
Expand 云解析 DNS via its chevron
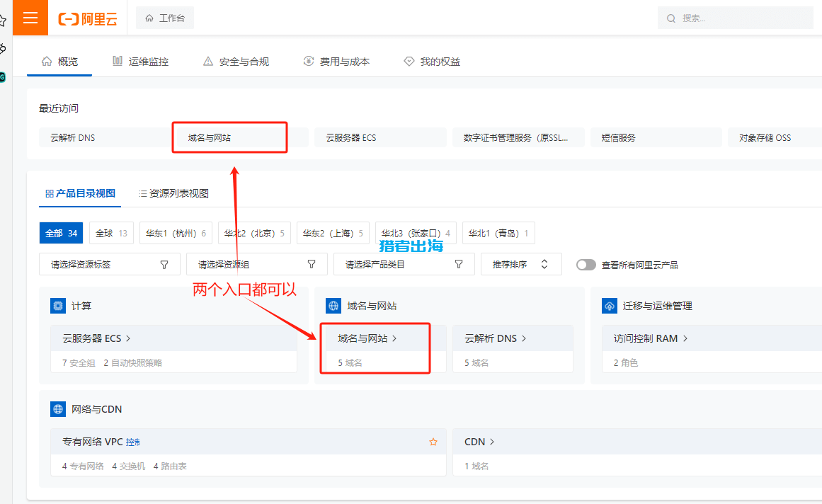(x=524, y=338)
